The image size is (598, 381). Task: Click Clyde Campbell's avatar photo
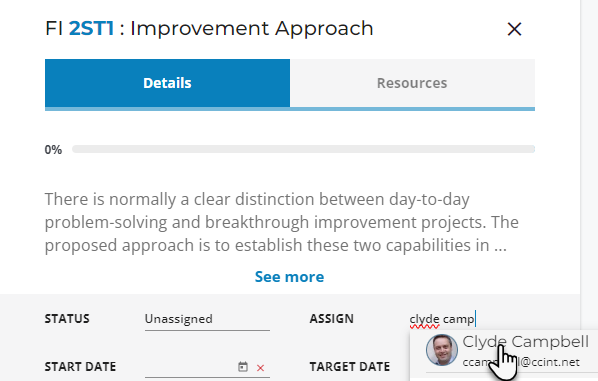(442, 350)
